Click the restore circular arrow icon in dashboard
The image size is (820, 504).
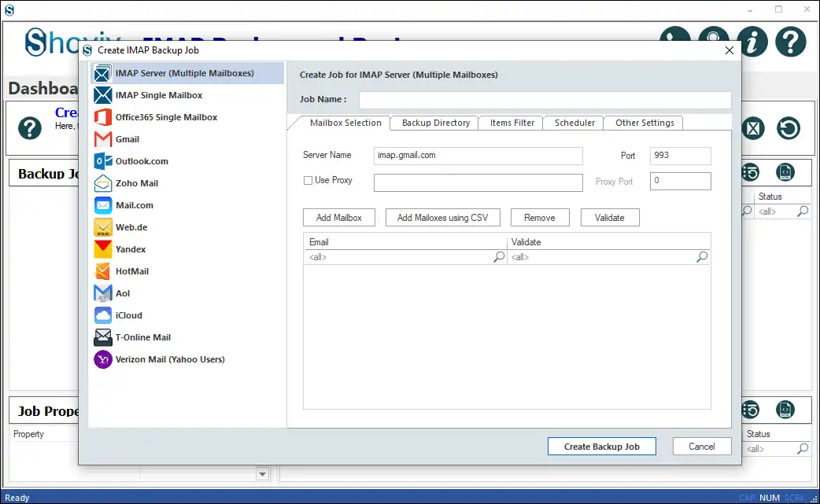click(788, 128)
